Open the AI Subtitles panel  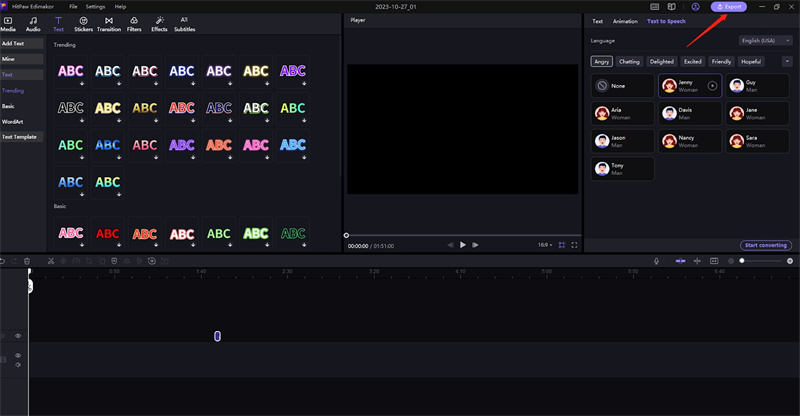185,24
